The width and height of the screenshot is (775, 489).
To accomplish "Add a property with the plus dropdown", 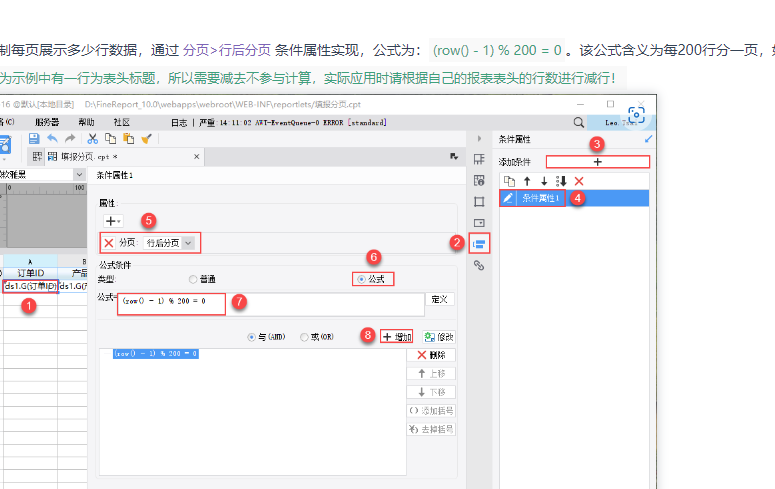I will (113, 221).
